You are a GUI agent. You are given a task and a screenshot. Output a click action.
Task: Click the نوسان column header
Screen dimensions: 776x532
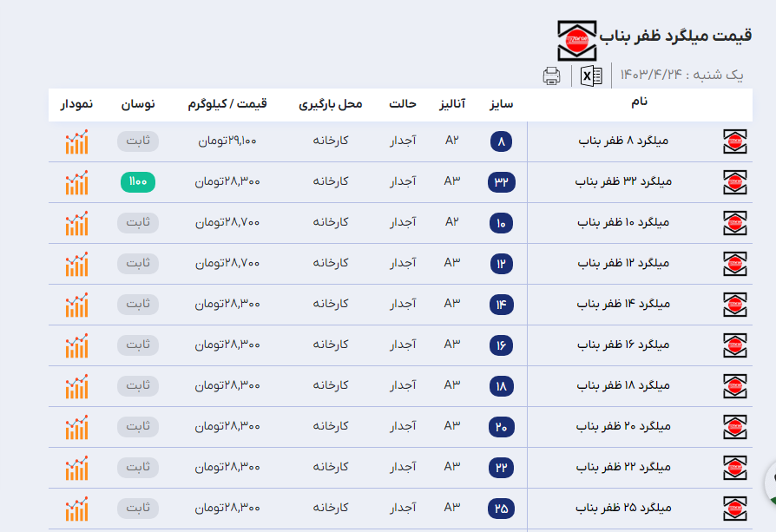pyautogui.click(x=137, y=104)
